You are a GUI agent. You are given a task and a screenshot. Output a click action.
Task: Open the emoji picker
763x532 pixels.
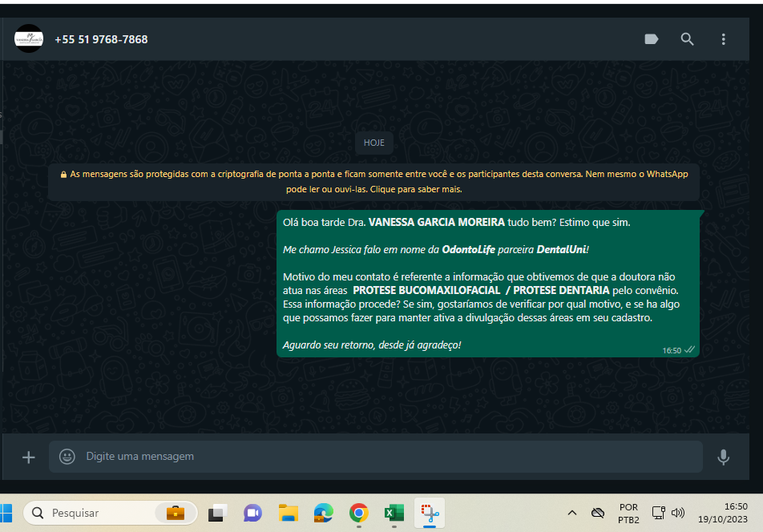tap(67, 456)
